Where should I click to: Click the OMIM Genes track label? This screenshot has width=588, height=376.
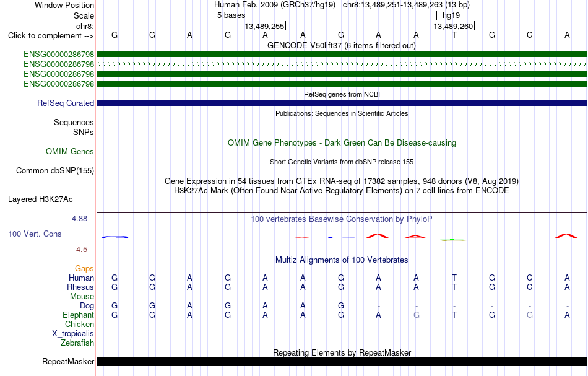tap(70, 151)
